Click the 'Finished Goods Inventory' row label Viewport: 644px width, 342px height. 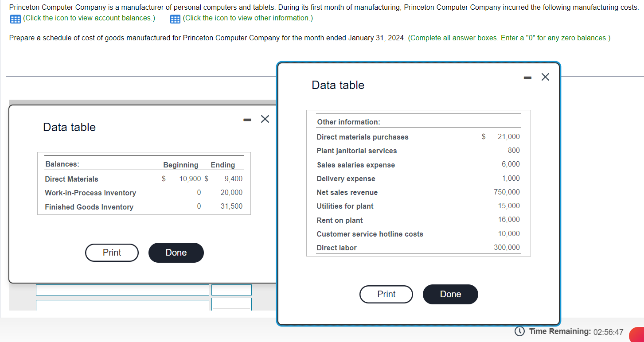pyautogui.click(x=89, y=207)
